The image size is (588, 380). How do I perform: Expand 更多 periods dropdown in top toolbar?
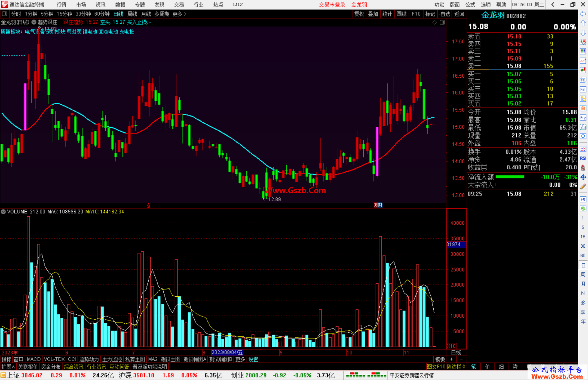[x=179, y=14]
